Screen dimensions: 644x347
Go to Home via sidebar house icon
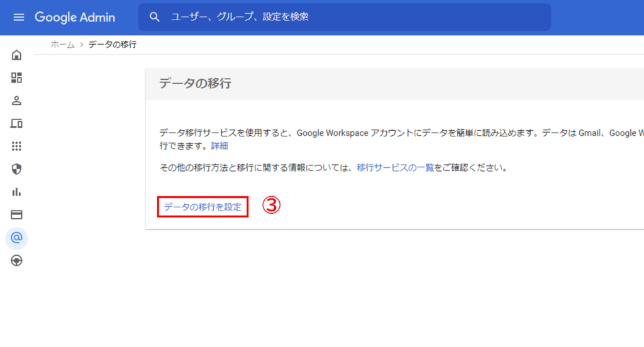pos(16,55)
